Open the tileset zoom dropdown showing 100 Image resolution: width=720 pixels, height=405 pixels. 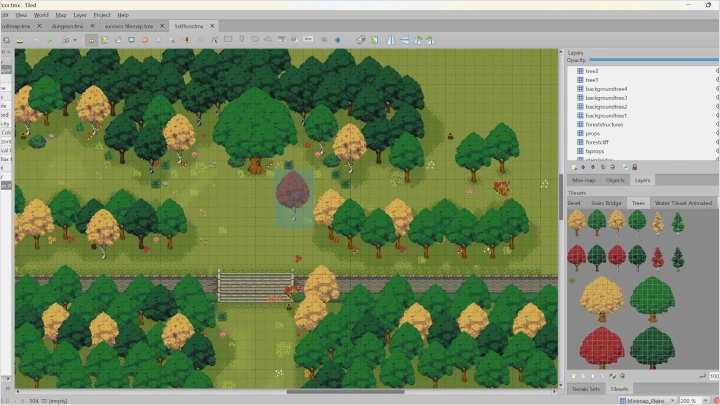click(x=713, y=376)
